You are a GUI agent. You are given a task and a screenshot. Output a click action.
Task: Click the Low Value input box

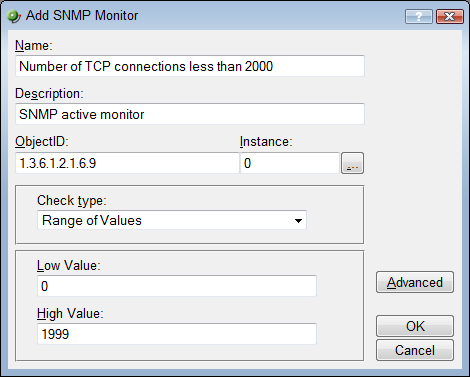pos(177,286)
